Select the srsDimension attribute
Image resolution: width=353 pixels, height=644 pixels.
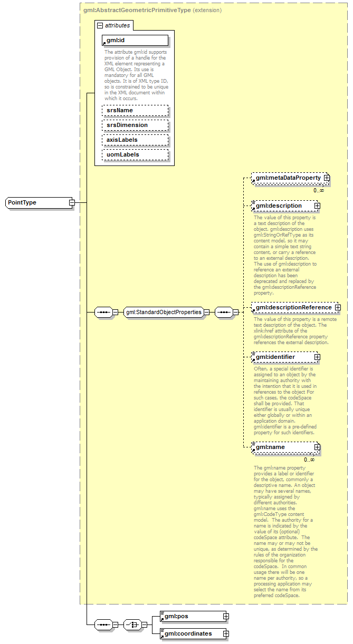[x=135, y=125]
